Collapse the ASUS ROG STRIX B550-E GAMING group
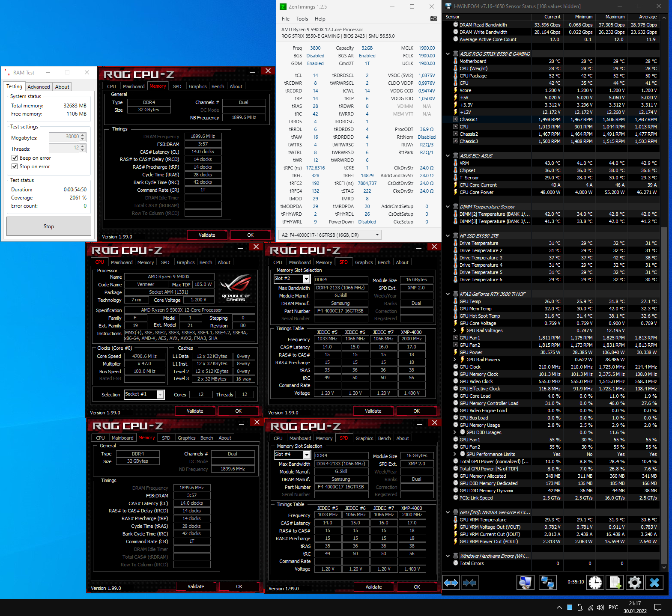This screenshot has width=672, height=616. [448, 54]
